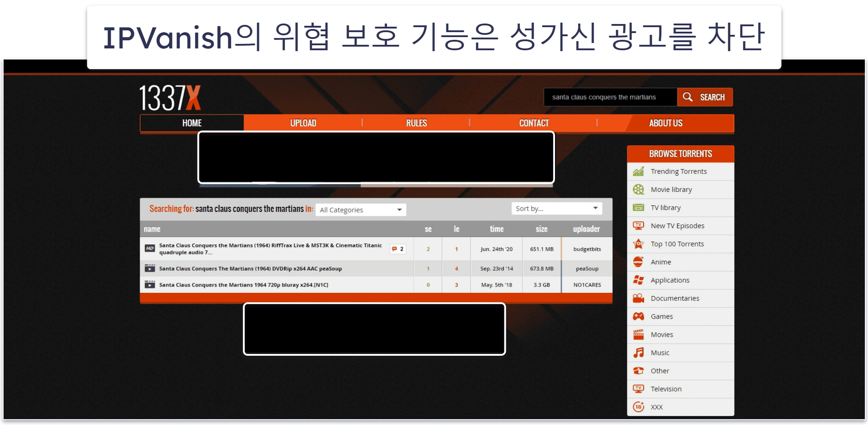Screen dimensions: 868x425
Task: Click the Documentaries camera icon
Action: click(x=638, y=298)
